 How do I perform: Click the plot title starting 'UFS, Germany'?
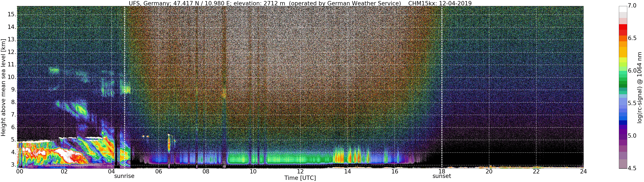pyautogui.click(x=300, y=3)
